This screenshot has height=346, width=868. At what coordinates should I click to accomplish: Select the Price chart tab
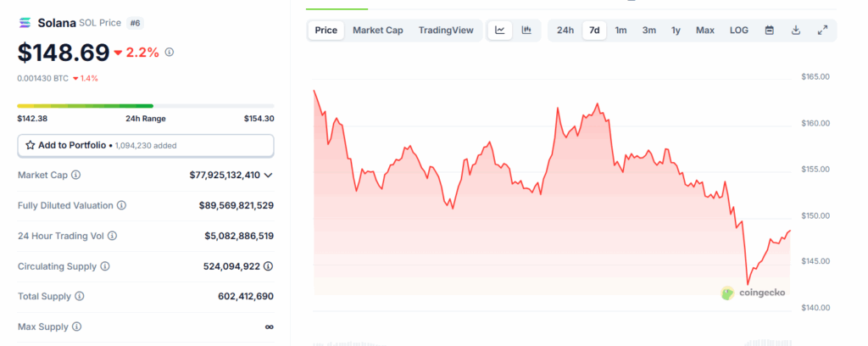(326, 31)
